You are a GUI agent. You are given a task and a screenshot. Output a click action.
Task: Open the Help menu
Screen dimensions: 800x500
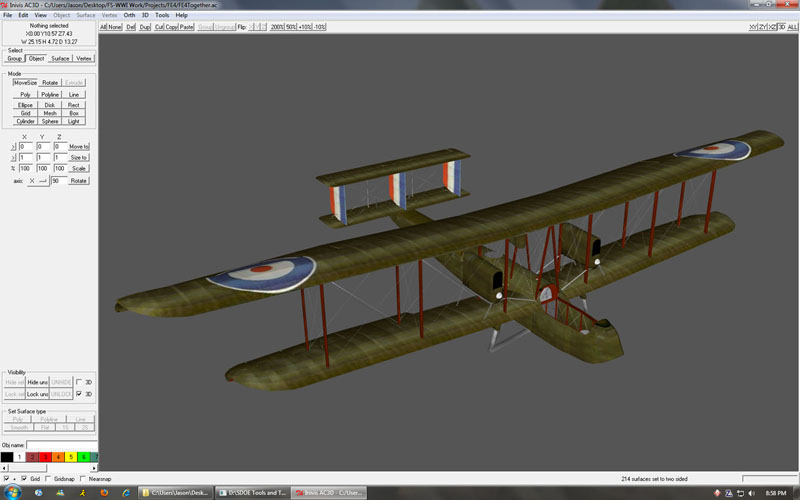(182, 15)
